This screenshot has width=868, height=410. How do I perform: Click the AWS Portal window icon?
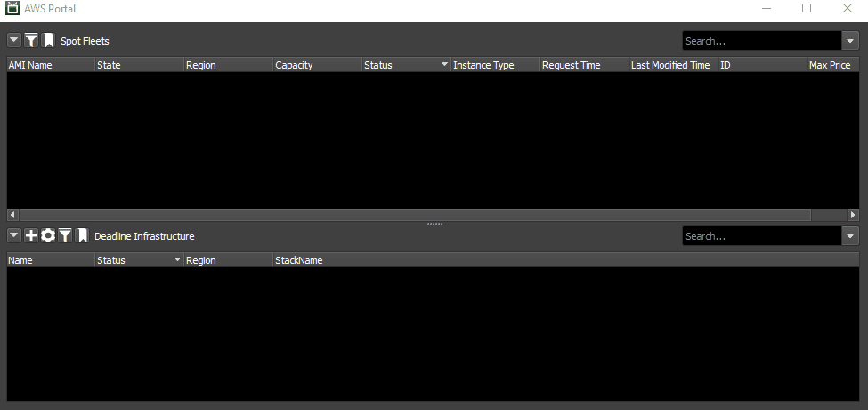coord(12,8)
